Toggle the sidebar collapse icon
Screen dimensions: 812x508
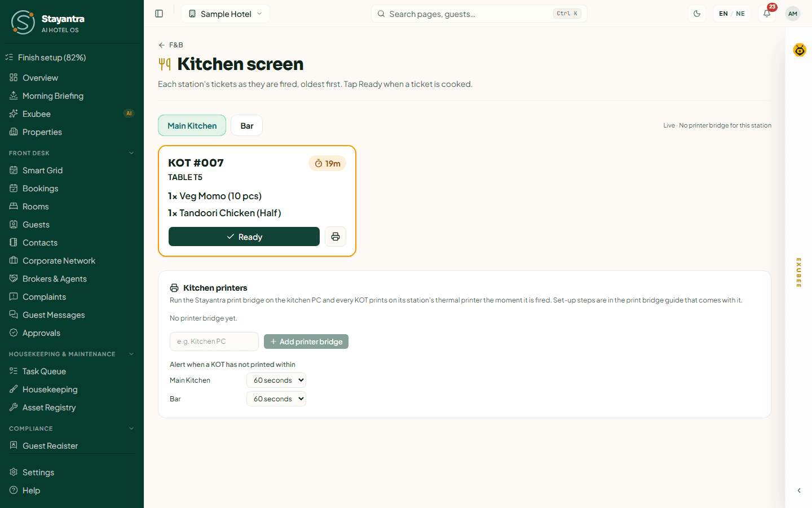(159, 14)
